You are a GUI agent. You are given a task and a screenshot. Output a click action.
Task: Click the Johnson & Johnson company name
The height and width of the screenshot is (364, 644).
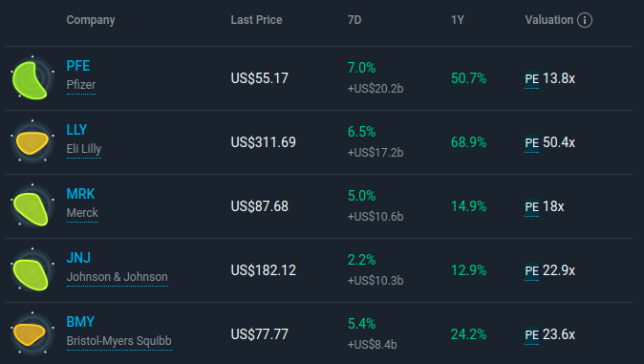click(118, 277)
